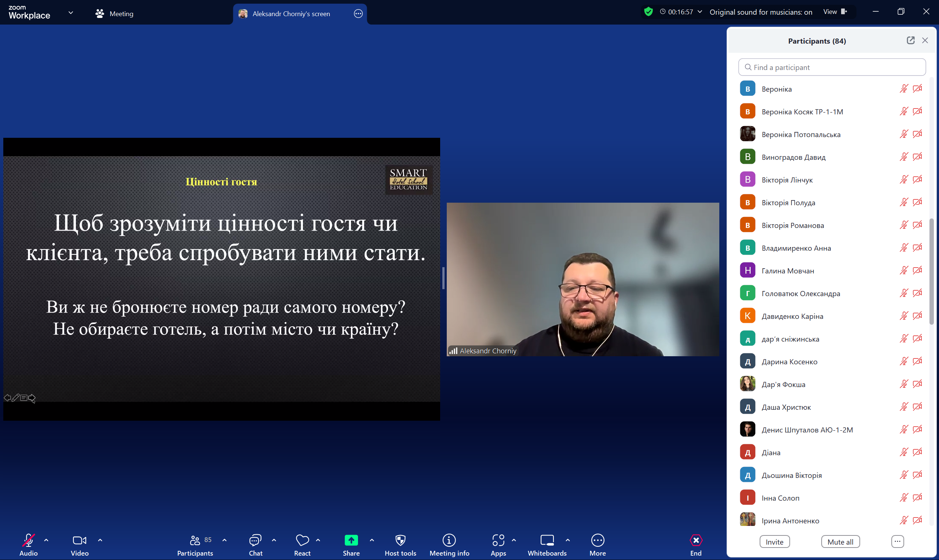Unmute the Audio microphone

coord(28,540)
